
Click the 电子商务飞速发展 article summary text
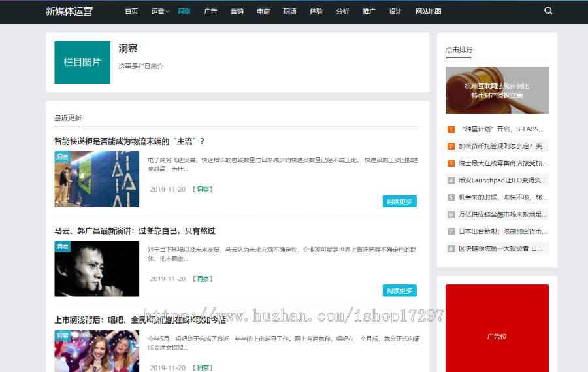(283, 164)
